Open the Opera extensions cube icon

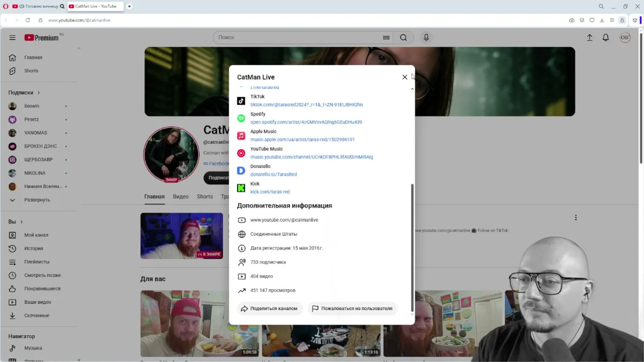(635, 20)
